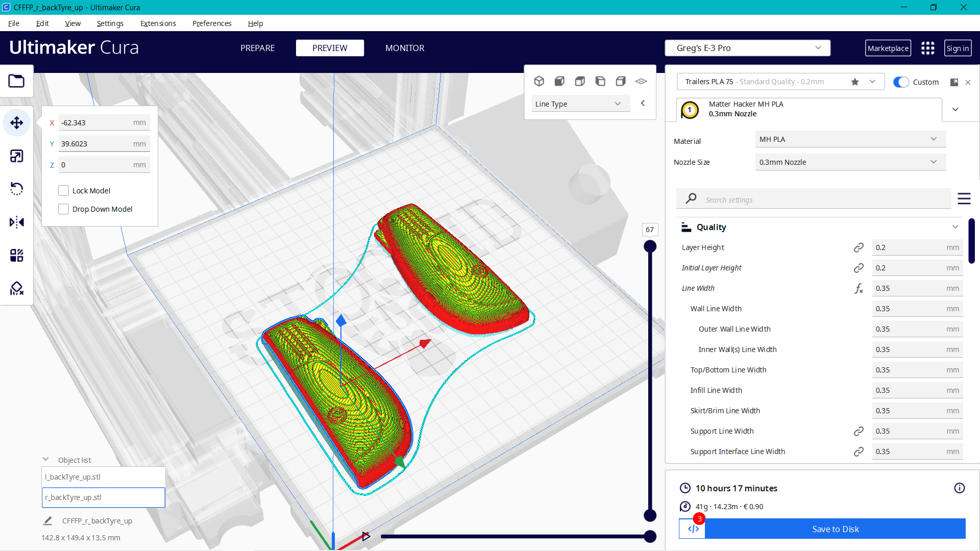This screenshot has height=551, width=980.
Task: Enable Lock Model checkbox
Action: 63,190
